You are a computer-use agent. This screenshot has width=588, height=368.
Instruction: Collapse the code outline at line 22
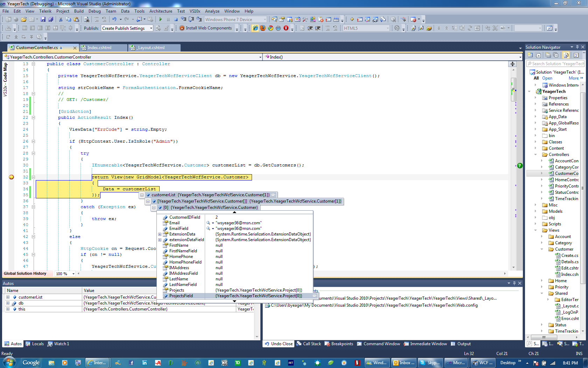pyautogui.click(x=34, y=118)
